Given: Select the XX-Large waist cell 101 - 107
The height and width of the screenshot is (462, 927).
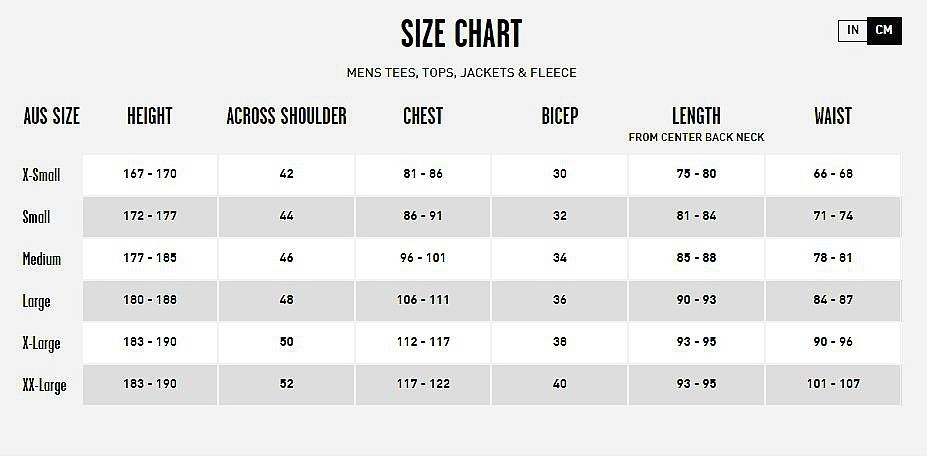Looking at the screenshot, I should click(x=832, y=384).
